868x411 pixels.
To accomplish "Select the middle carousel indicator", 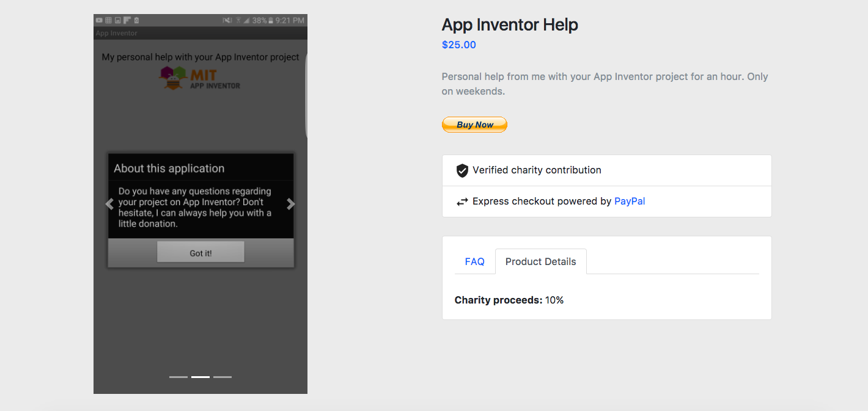I will point(200,377).
